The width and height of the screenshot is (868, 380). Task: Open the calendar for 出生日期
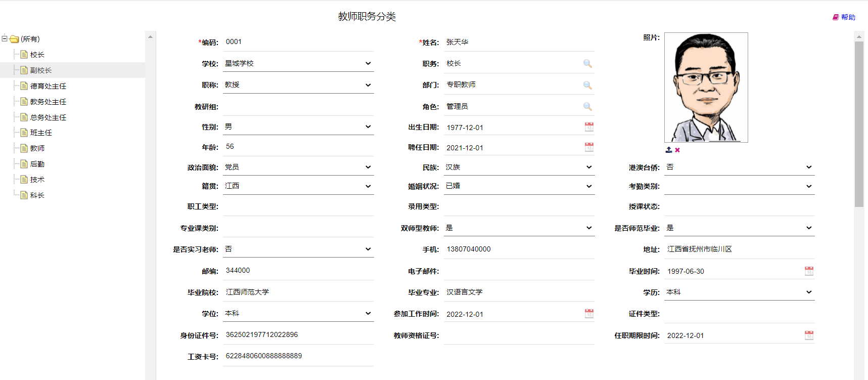[589, 127]
